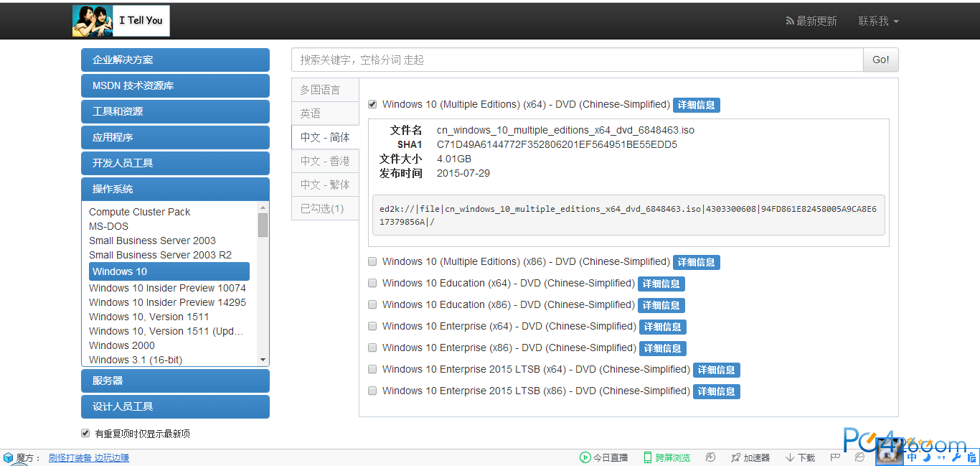Image resolution: width=980 pixels, height=466 pixels.
Task: Expand the 服务器 category
Action: coord(175,381)
